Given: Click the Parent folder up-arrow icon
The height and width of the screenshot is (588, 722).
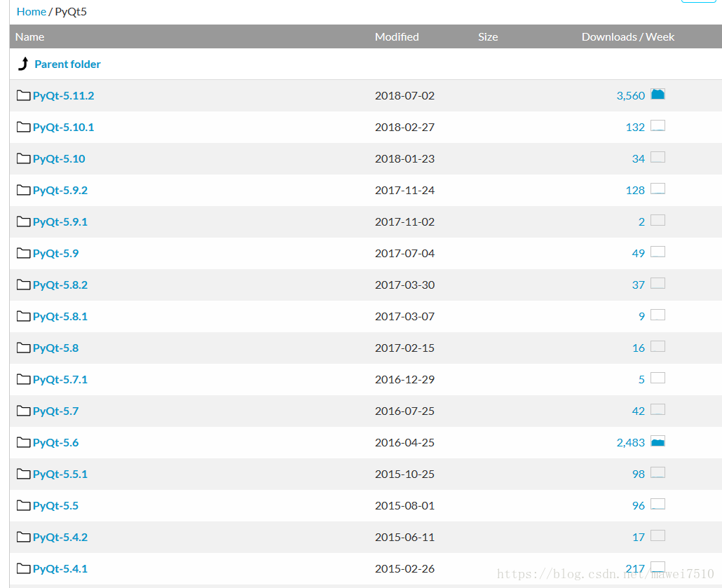Looking at the screenshot, I should [24, 64].
